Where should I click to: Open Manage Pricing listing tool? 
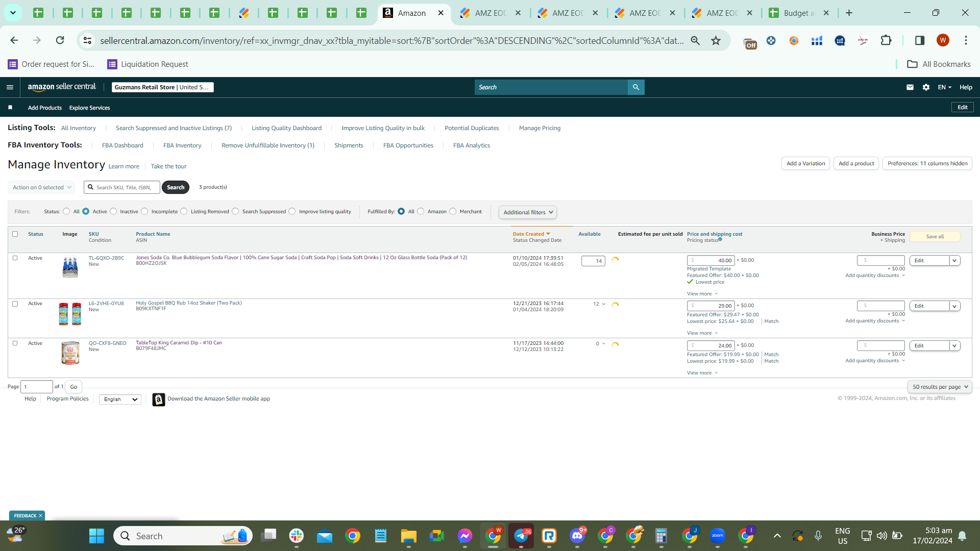(x=540, y=128)
